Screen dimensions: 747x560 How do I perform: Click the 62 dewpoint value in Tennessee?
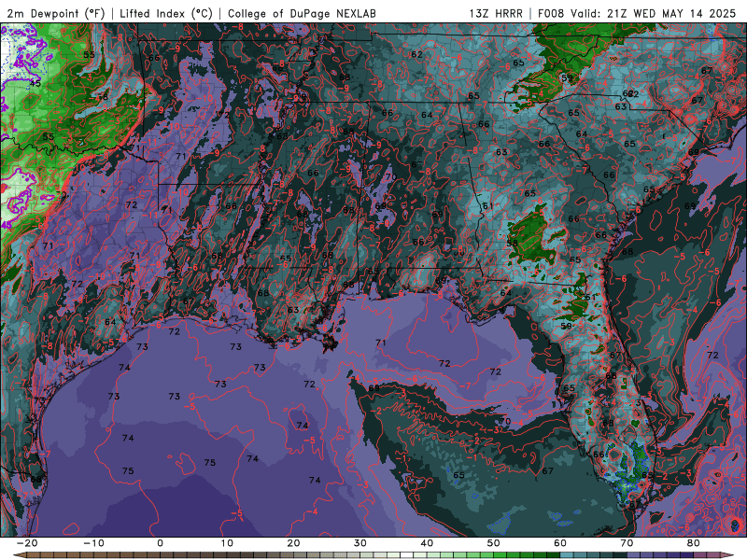416,54
